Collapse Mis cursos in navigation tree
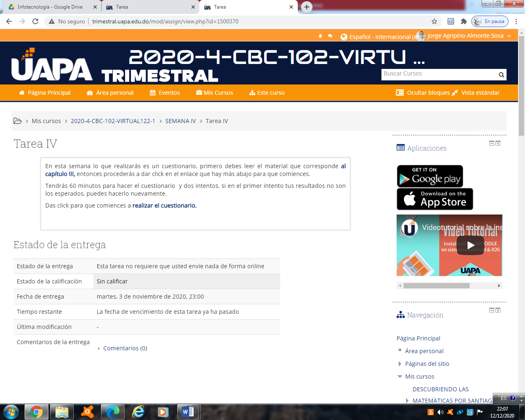This screenshot has height=420, width=525. 399,377
